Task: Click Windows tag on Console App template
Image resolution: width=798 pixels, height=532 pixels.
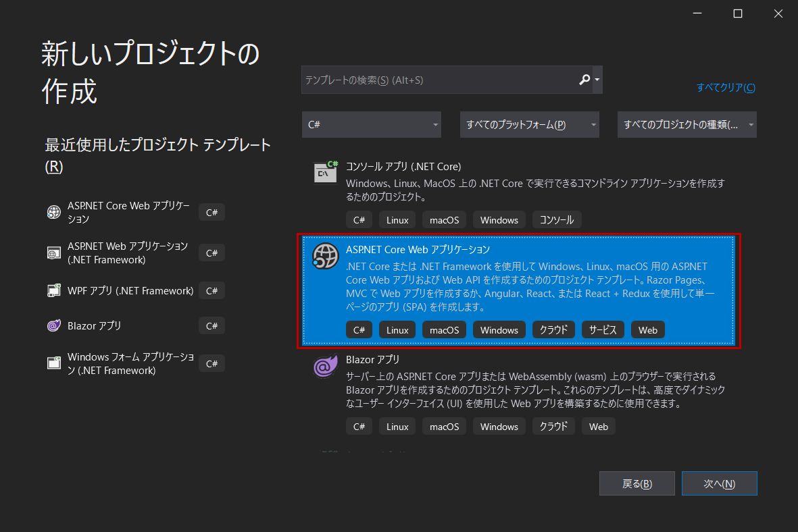Action: tap(499, 219)
